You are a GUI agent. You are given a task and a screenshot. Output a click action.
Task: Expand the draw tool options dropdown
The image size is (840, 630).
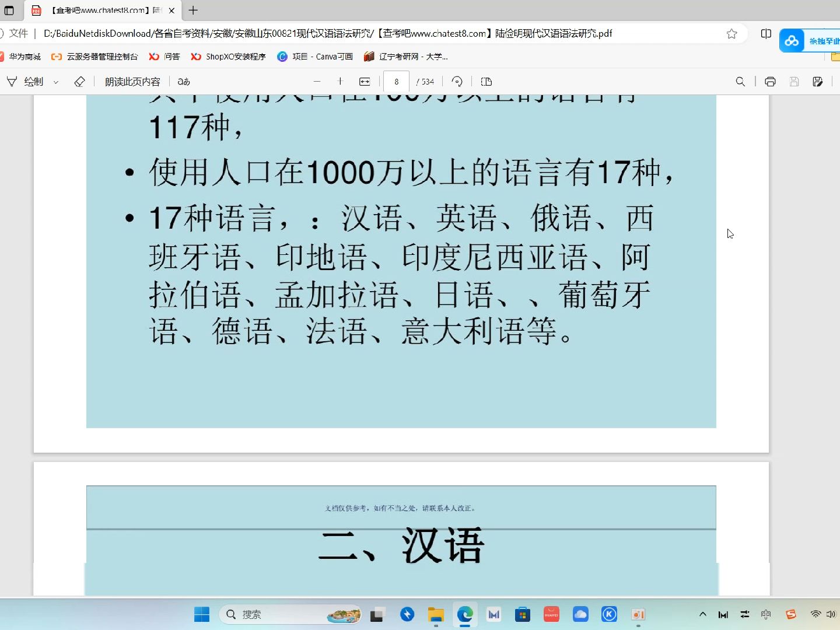[x=56, y=82]
